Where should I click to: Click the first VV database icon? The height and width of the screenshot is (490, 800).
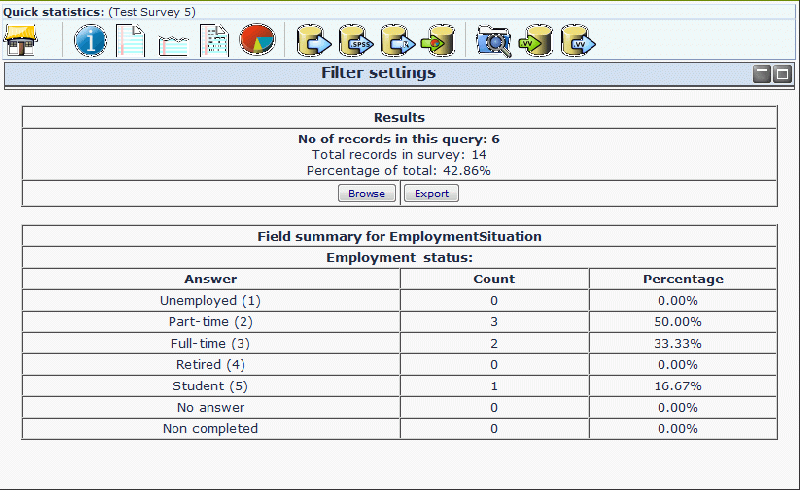[x=536, y=41]
